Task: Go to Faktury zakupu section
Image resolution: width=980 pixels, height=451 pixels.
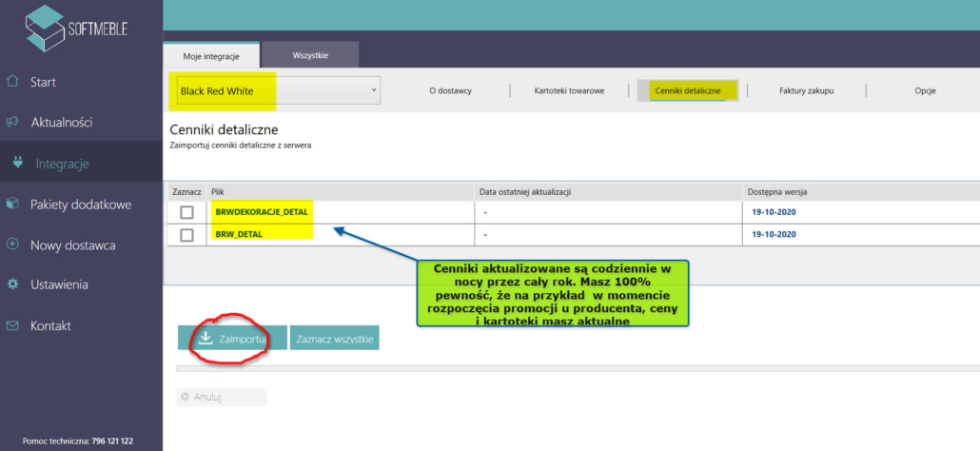Action: click(x=806, y=91)
